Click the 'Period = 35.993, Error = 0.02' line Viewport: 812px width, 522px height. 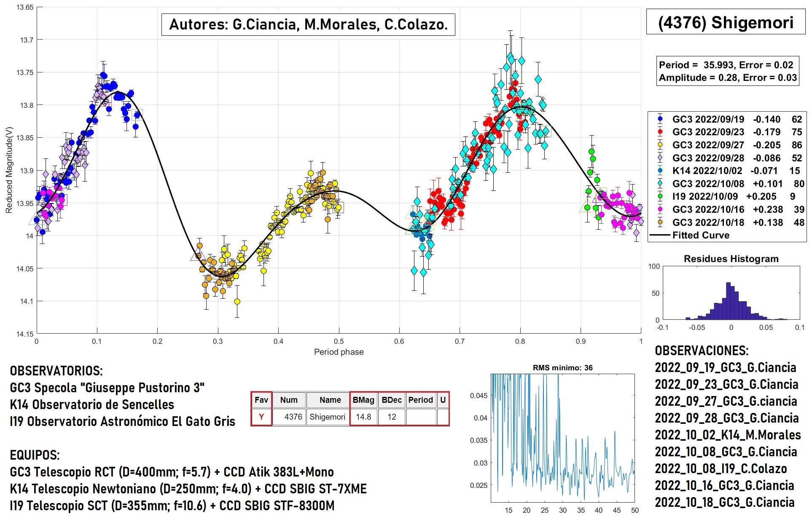(726, 65)
